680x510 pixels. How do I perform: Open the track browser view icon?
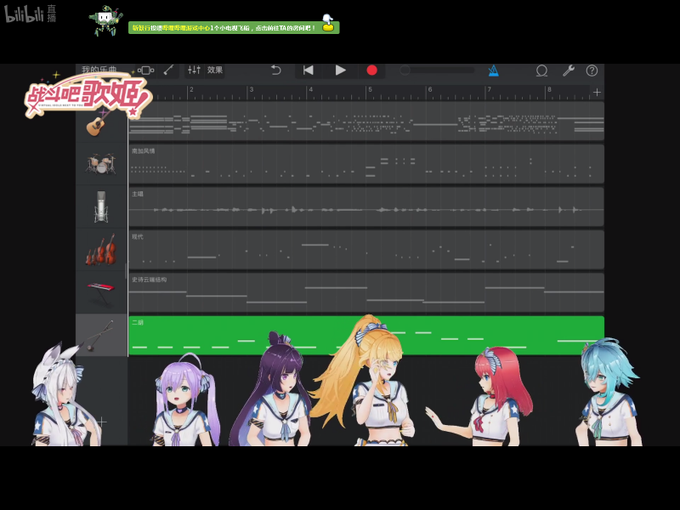[x=146, y=70]
